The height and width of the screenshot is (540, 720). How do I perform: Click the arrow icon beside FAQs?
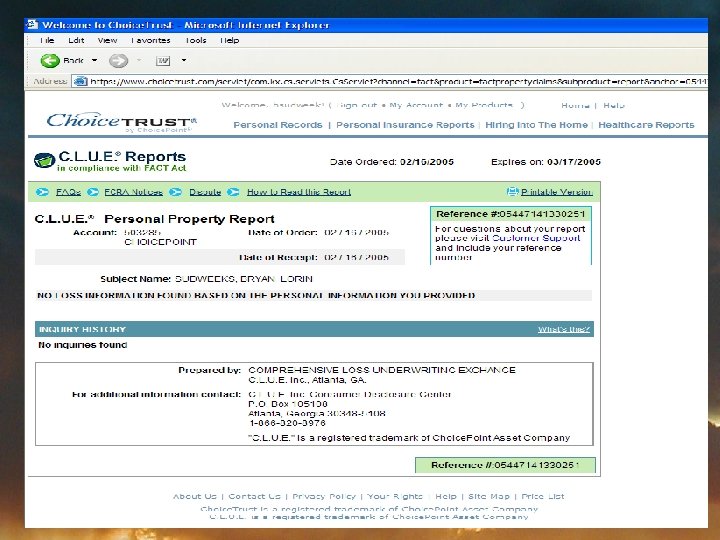[x=43, y=192]
